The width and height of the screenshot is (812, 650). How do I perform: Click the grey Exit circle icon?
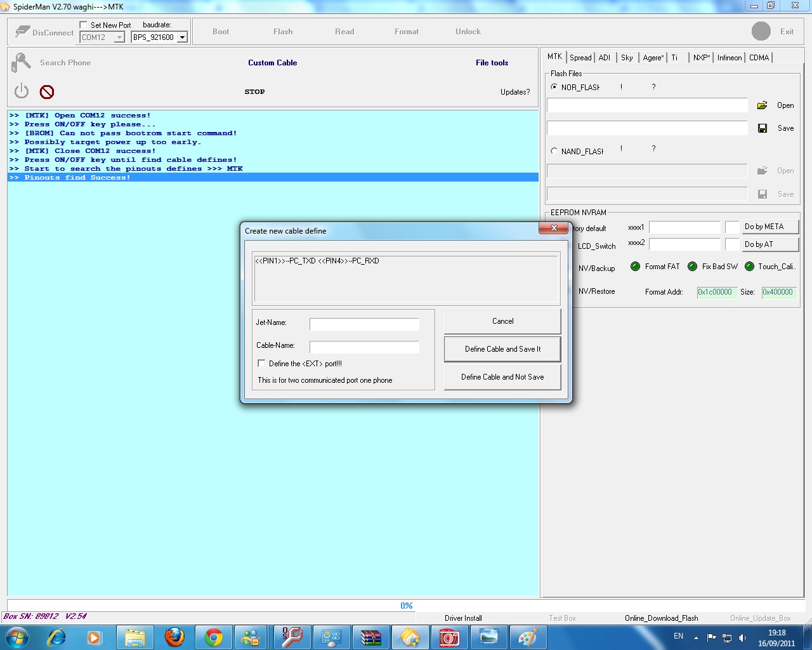(x=761, y=31)
